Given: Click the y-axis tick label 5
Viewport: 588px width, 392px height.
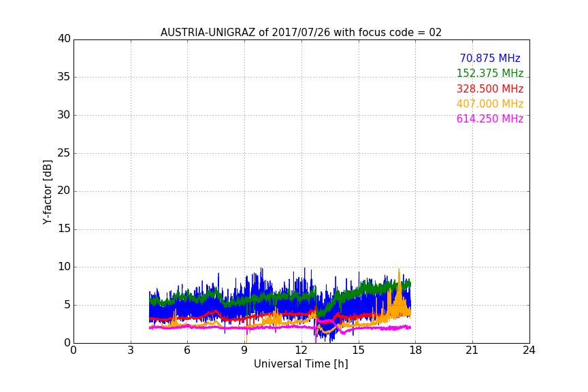Looking at the screenshot, I should coord(67,305).
